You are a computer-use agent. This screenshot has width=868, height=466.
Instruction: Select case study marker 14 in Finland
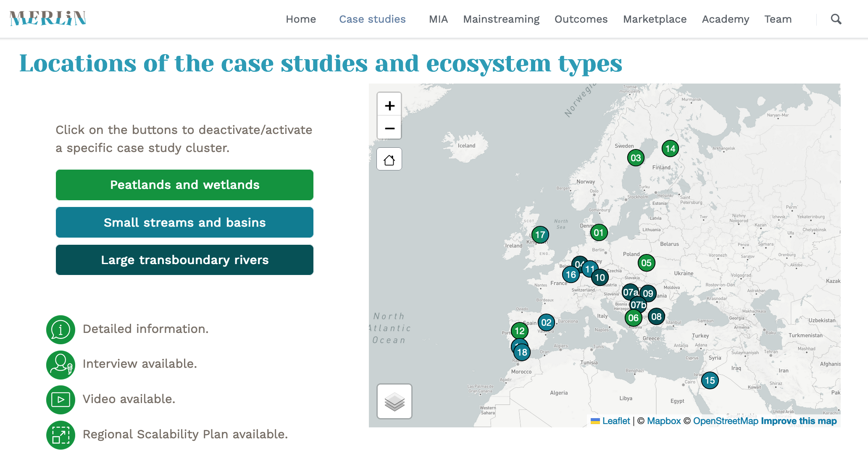coord(670,149)
